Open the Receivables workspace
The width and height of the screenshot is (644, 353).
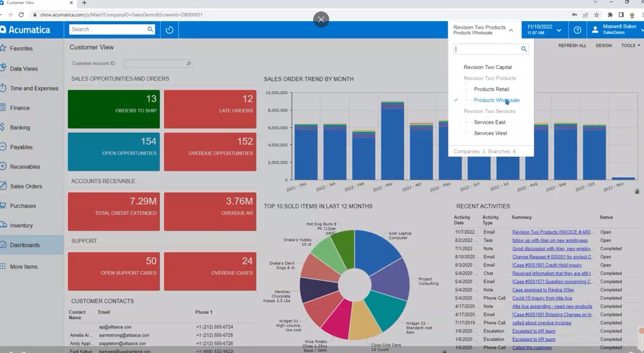tap(25, 167)
